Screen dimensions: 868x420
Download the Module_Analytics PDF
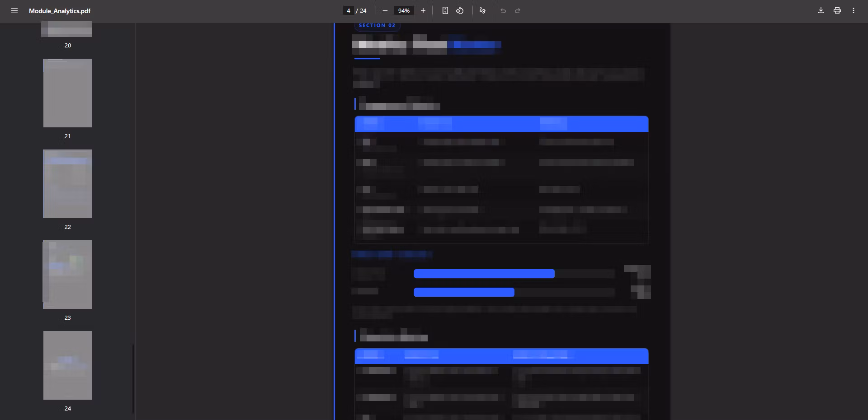(x=821, y=10)
